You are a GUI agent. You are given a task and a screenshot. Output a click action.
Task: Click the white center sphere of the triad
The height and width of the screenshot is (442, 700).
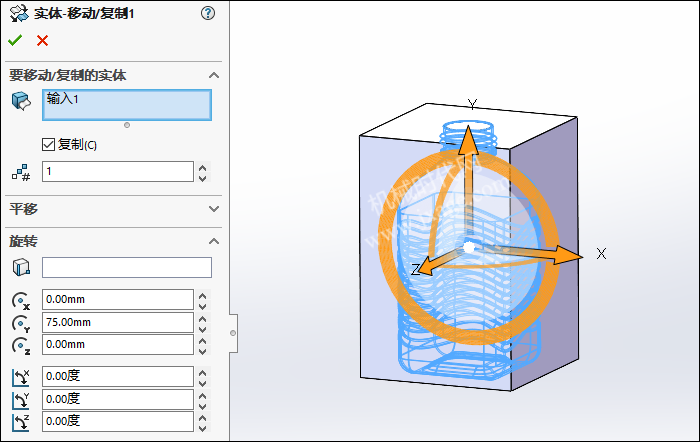(x=469, y=247)
